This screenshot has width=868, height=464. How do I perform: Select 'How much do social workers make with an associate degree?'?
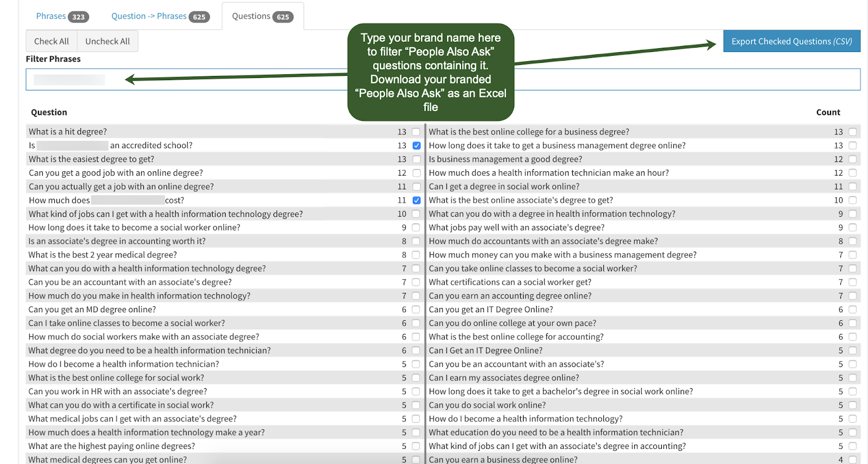click(416, 337)
